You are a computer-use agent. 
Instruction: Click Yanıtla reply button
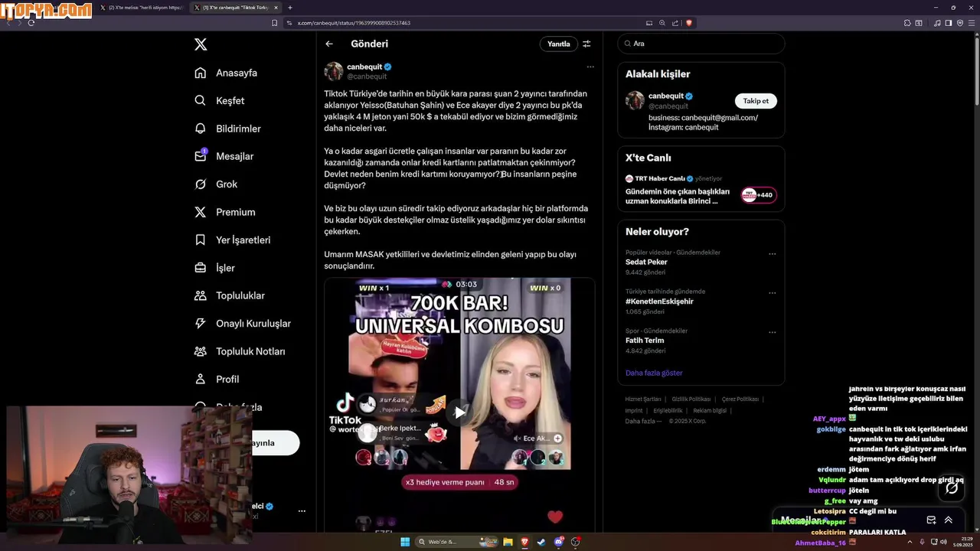click(x=559, y=44)
